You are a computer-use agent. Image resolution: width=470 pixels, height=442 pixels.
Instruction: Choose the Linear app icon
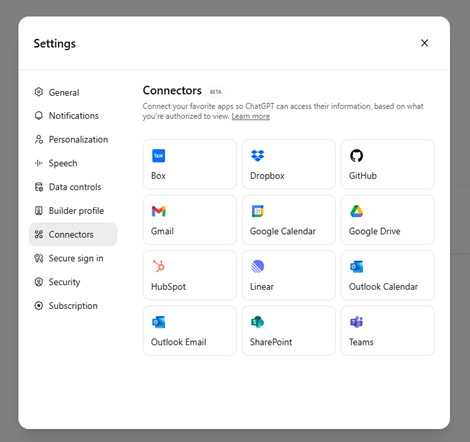[x=257, y=266]
